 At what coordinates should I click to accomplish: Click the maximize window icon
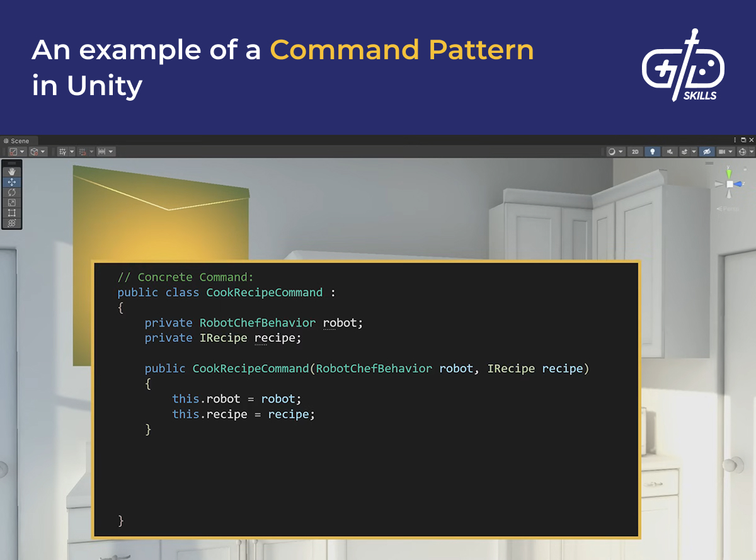pyautogui.click(x=743, y=140)
